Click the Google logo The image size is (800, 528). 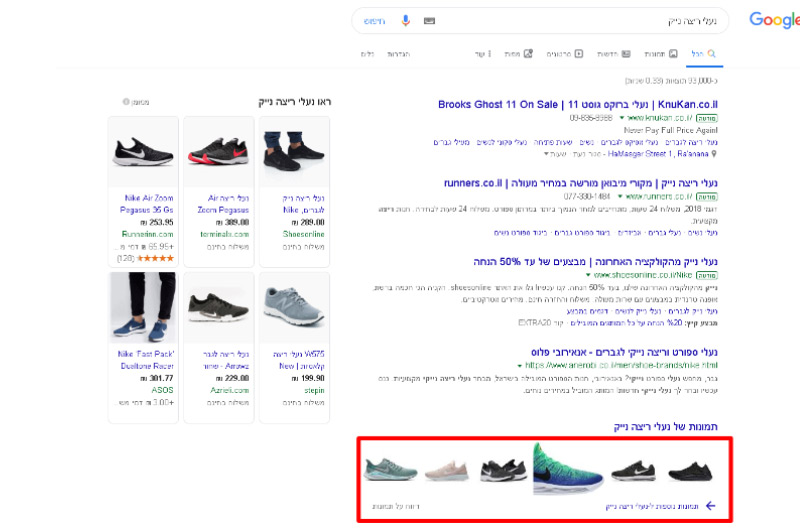click(x=774, y=20)
